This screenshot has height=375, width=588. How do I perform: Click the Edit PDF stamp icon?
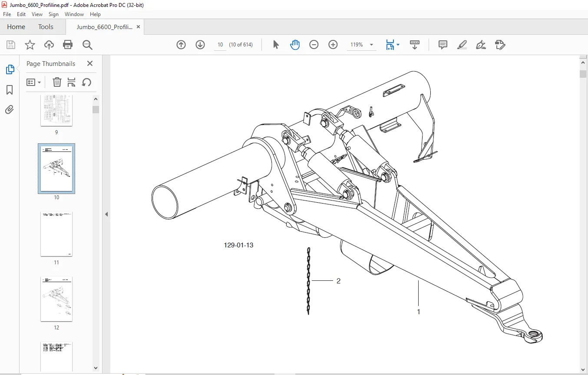[500, 45]
